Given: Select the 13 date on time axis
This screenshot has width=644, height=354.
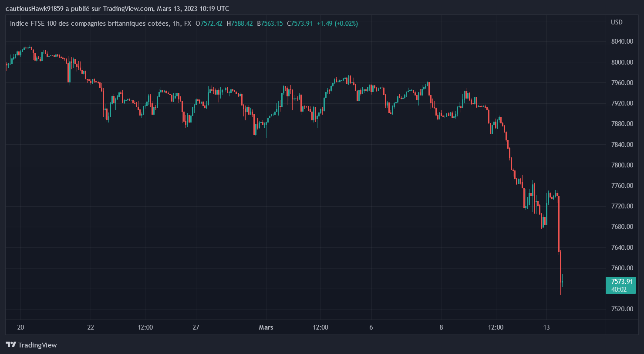Looking at the screenshot, I should pos(547,327).
